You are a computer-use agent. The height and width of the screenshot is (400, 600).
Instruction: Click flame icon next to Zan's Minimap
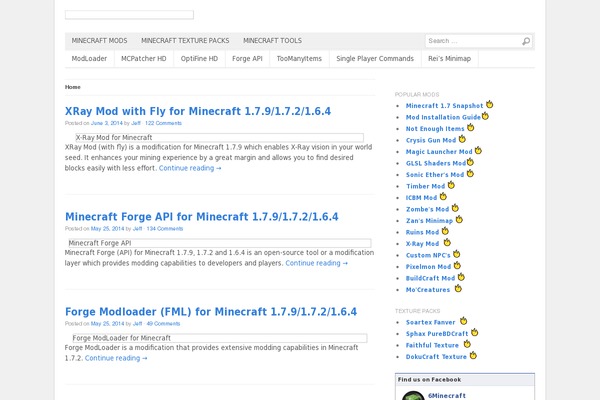[459, 219]
